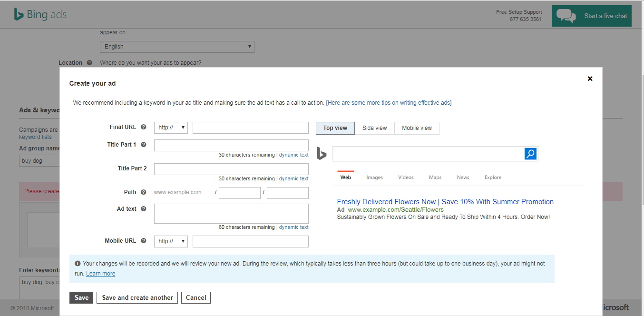Click the help icon beside Title Part 1
This screenshot has width=644, height=316.
coord(144,145)
